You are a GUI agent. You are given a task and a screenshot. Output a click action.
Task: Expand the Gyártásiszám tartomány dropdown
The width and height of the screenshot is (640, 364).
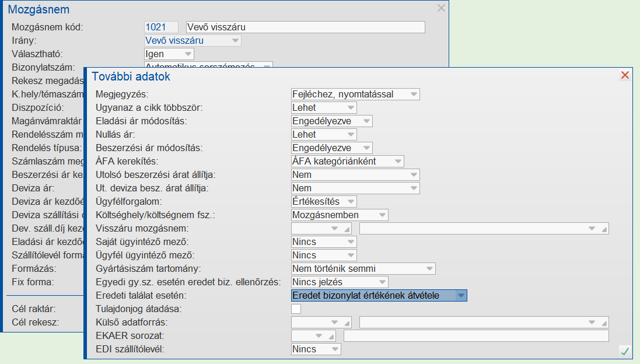coord(429,269)
